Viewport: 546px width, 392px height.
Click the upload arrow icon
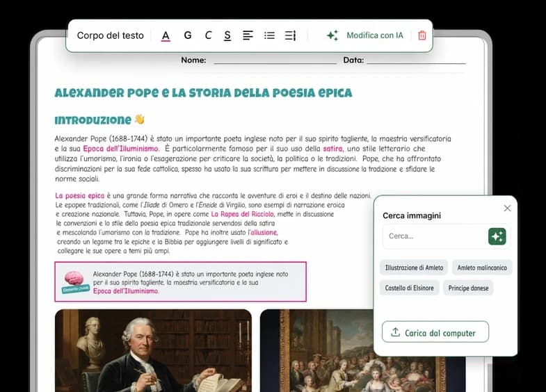(395, 332)
